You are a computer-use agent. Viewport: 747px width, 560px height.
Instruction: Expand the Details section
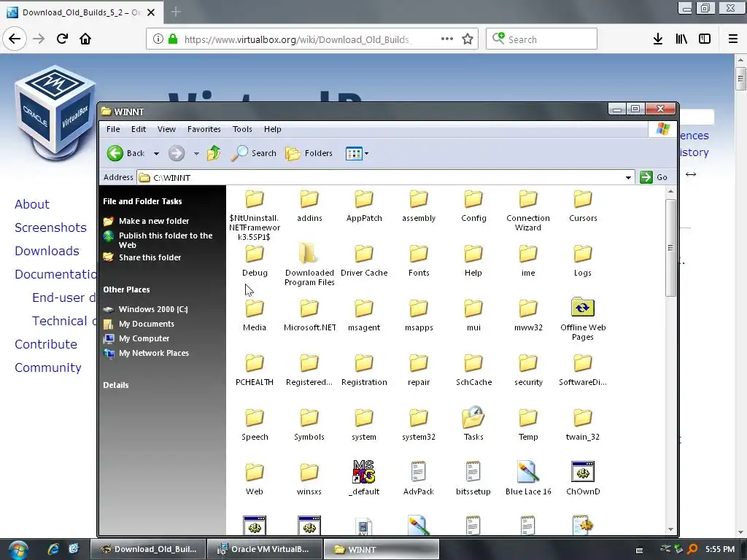tap(116, 385)
